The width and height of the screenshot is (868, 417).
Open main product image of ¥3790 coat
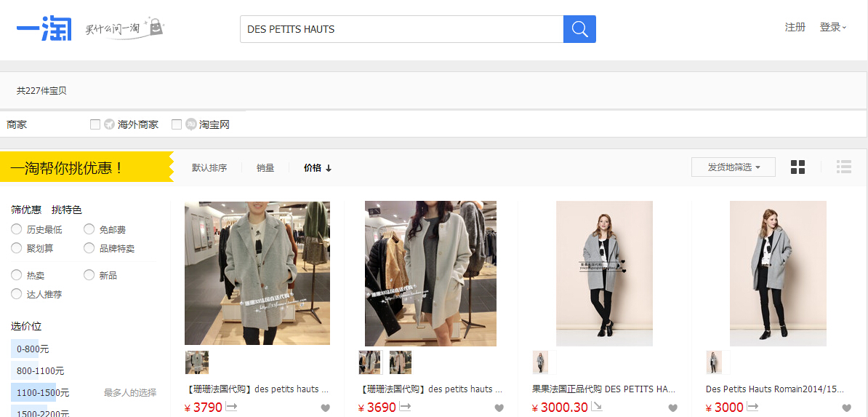point(257,274)
